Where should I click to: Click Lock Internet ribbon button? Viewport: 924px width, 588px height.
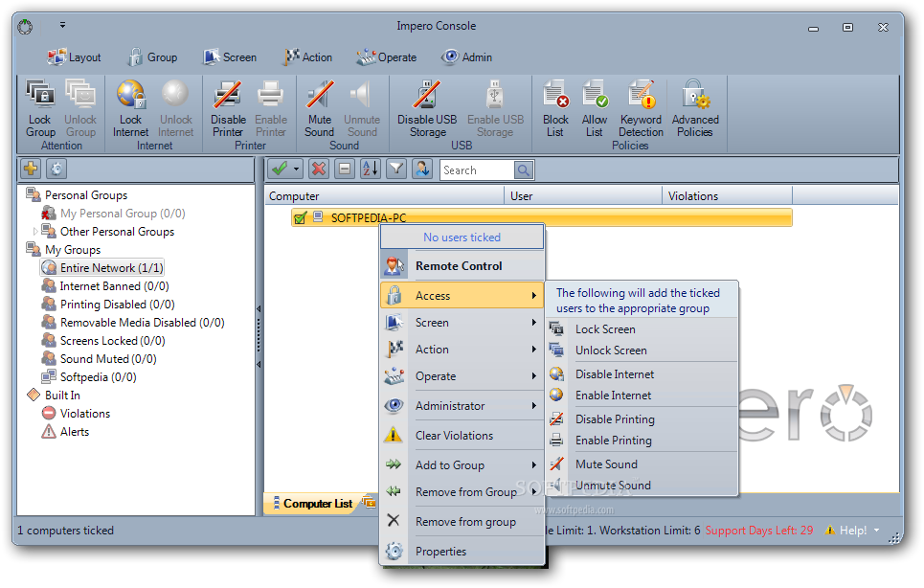tap(130, 109)
